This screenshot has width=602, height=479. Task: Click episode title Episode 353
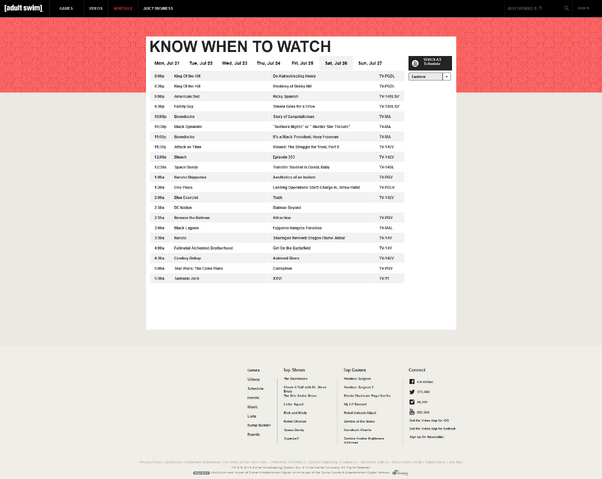coord(284,157)
